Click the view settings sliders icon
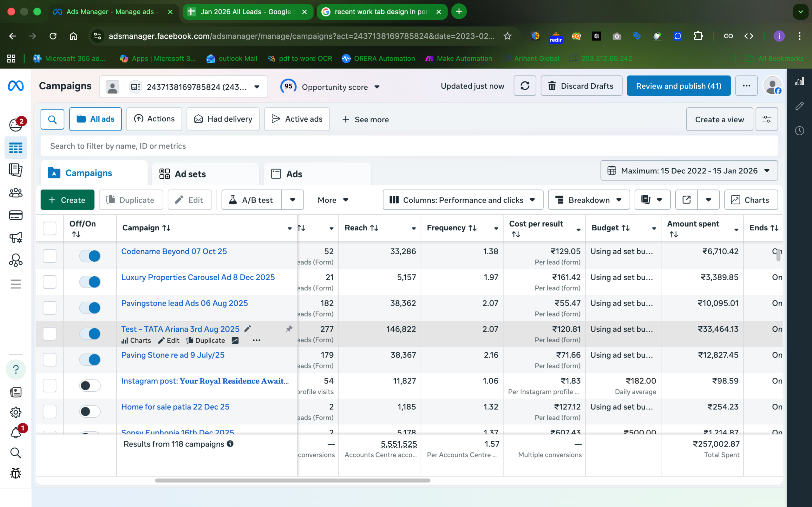Screen dimensions: 812x507 tap(767, 119)
